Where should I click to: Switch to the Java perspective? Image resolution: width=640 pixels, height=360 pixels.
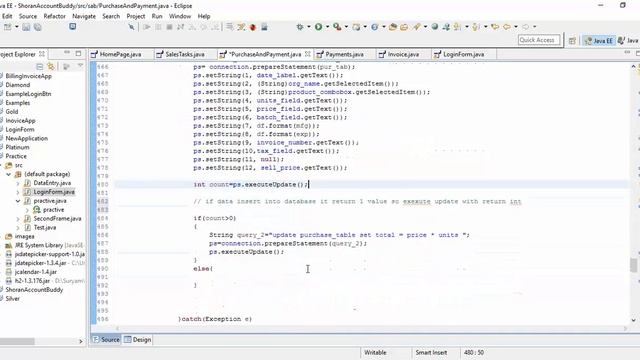pyautogui.click(x=628, y=40)
